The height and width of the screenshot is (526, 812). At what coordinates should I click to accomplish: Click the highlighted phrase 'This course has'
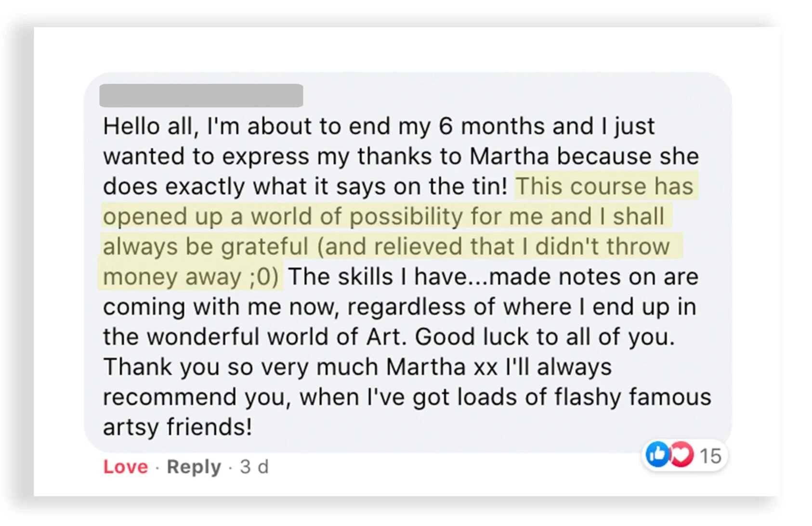point(604,186)
